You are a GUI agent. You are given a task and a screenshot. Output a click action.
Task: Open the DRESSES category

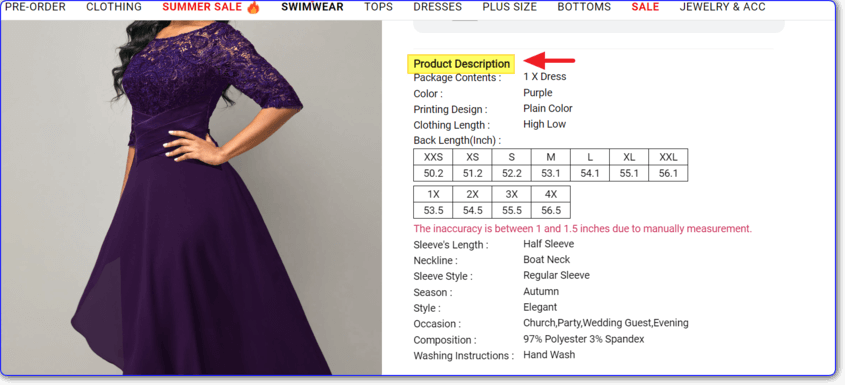438,8
